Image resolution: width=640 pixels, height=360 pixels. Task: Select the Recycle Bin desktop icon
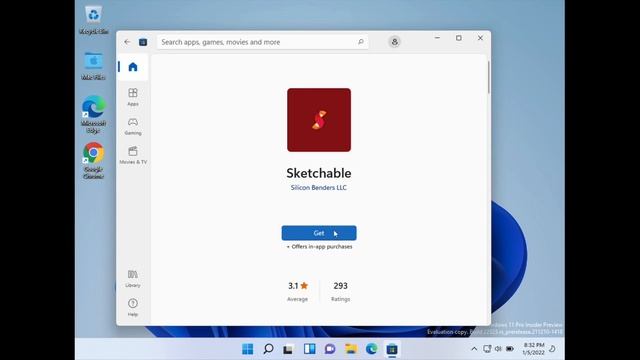tap(93, 20)
